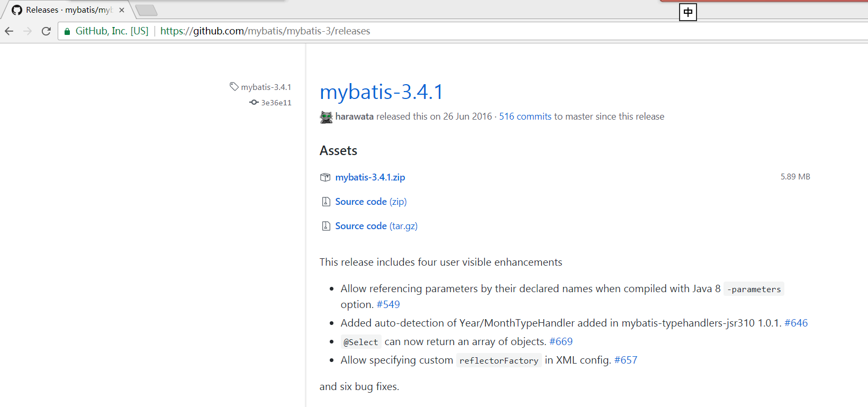Click harawata's avatar image
The image size is (868, 407).
pos(327,117)
